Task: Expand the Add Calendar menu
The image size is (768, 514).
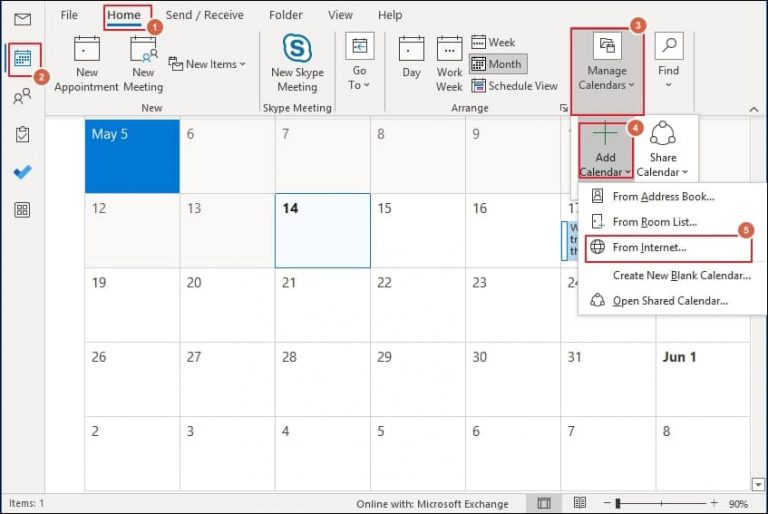Action: tap(605, 150)
